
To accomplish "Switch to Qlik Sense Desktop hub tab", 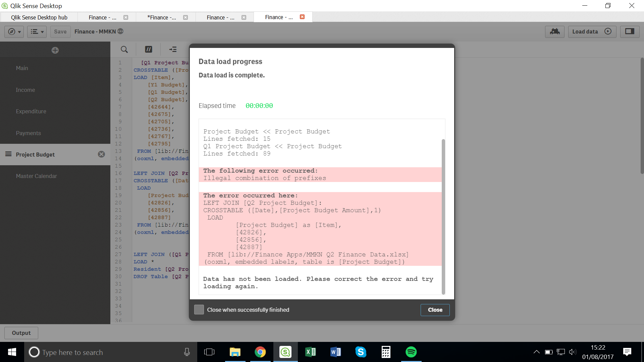I will point(39,17).
